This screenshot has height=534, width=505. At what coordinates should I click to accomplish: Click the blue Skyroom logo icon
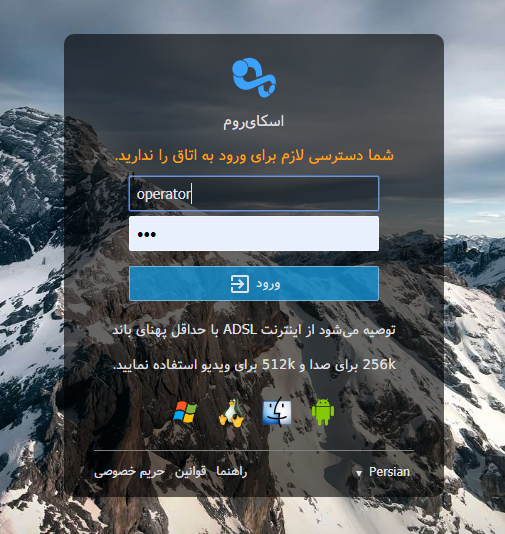pos(254,77)
